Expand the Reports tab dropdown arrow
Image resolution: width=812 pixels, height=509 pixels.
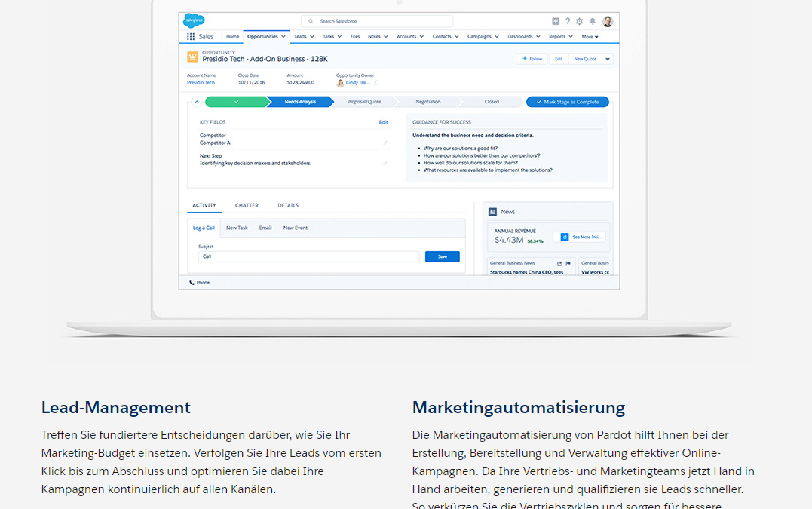(x=571, y=37)
